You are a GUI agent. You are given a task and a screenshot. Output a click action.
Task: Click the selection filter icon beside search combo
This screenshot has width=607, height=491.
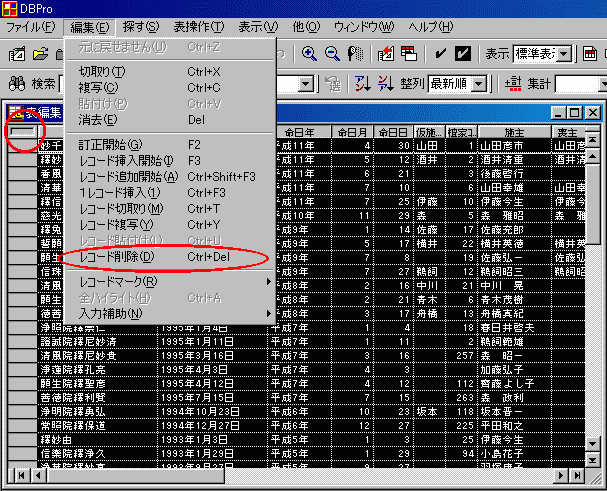(x=333, y=83)
